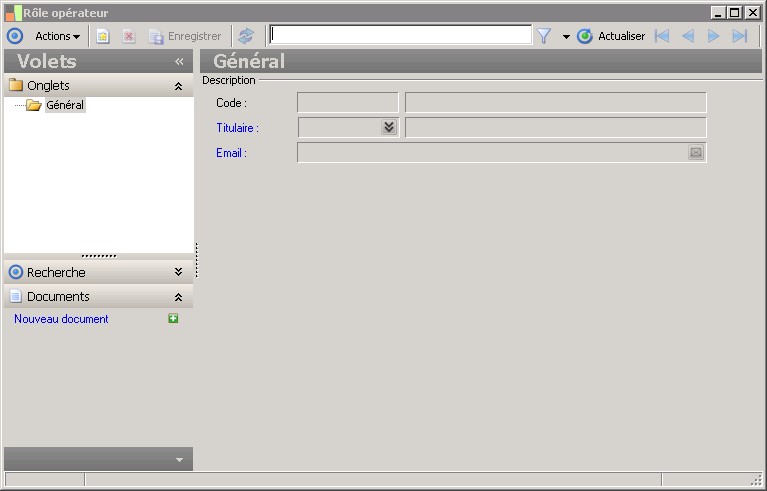Click the Onglets folder header

point(98,86)
